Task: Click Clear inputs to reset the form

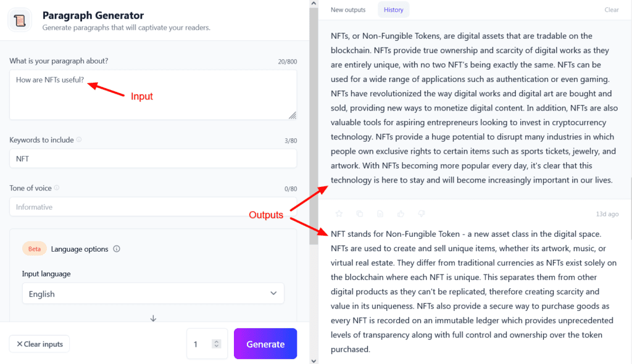Action: point(39,344)
